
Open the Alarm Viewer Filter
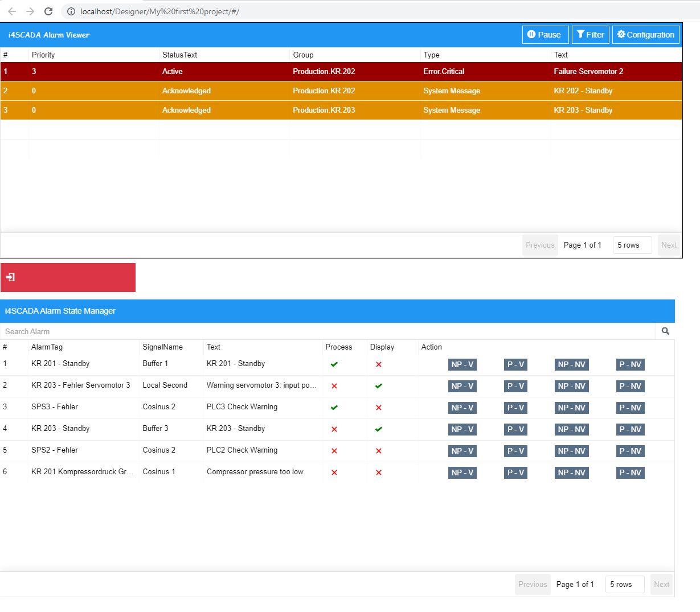click(590, 35)
